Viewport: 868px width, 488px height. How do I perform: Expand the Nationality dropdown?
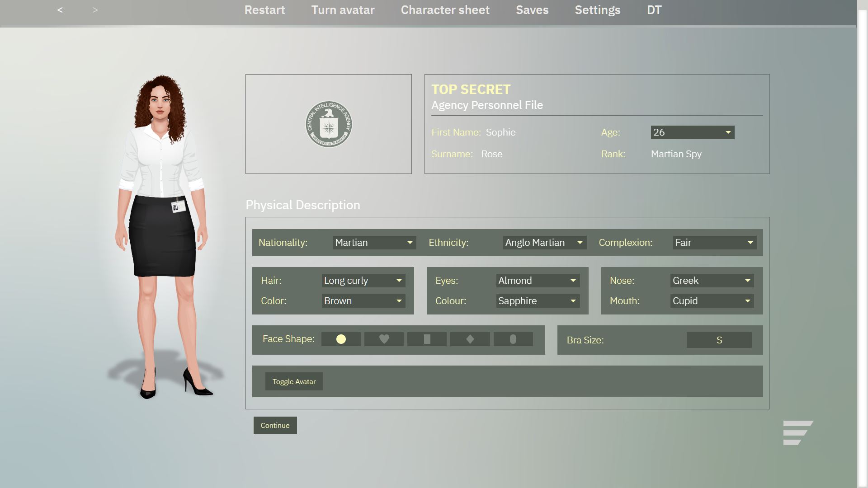pyautogui.click(x=374, y=243)
